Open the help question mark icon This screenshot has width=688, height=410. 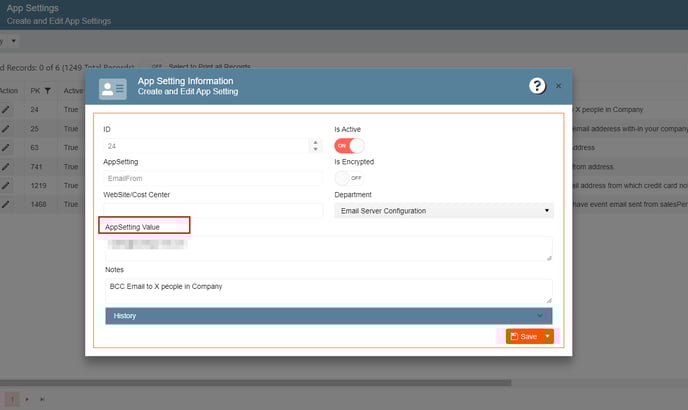tap(537, 86)
